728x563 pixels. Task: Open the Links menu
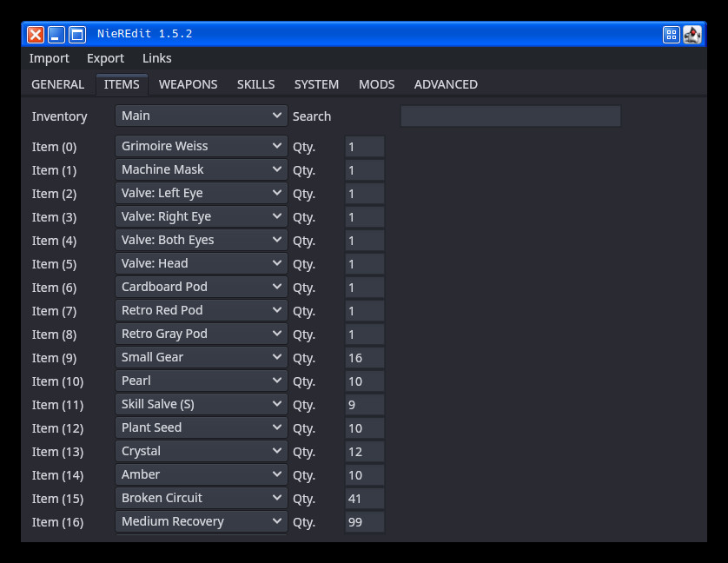(156, 58)
